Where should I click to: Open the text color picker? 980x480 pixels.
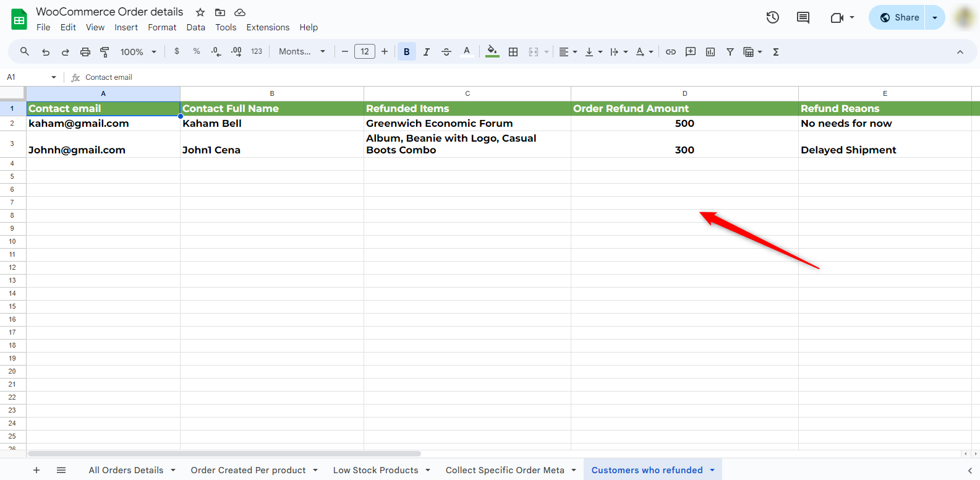coord(467,52)
